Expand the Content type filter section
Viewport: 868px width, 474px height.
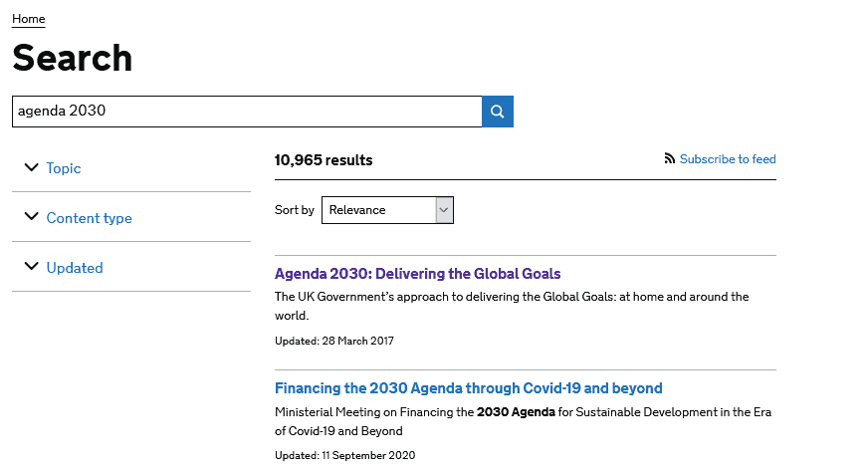(x=89, y=218)
